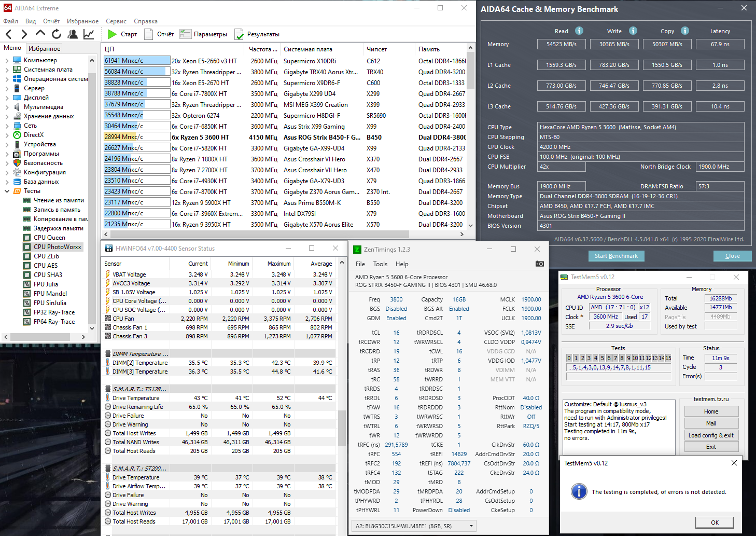Expand the Дисплей tree node

coord(7,98)
